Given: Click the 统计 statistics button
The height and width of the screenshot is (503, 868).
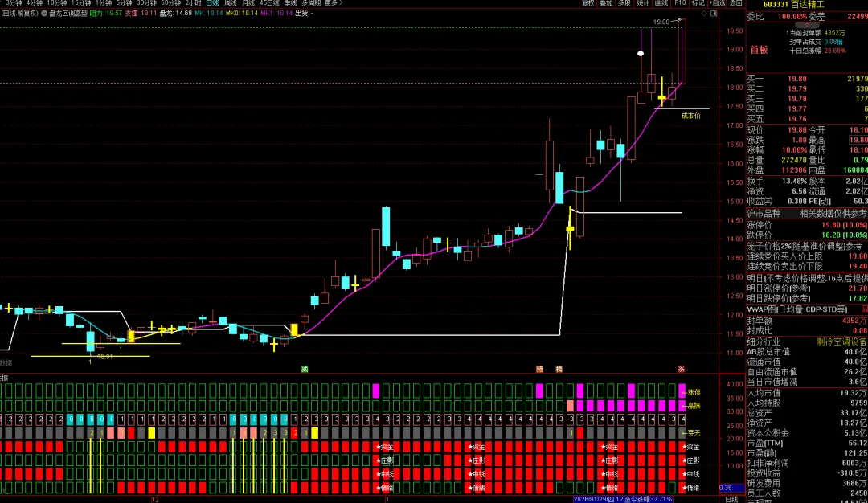Looking at the screenshot, I should pyautogui.click(x=643, y=2).
